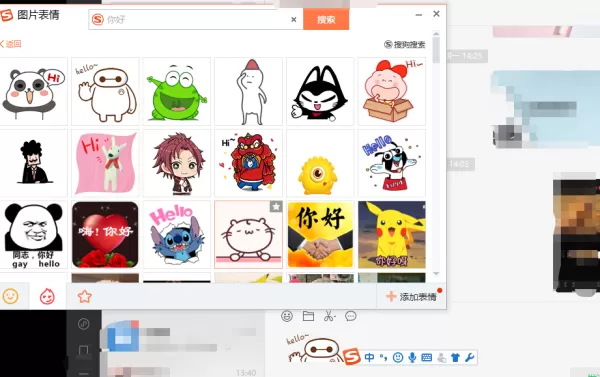
Task: Choose the Pikachu 你好呀 sticker
Action: (x=392, y=235)
